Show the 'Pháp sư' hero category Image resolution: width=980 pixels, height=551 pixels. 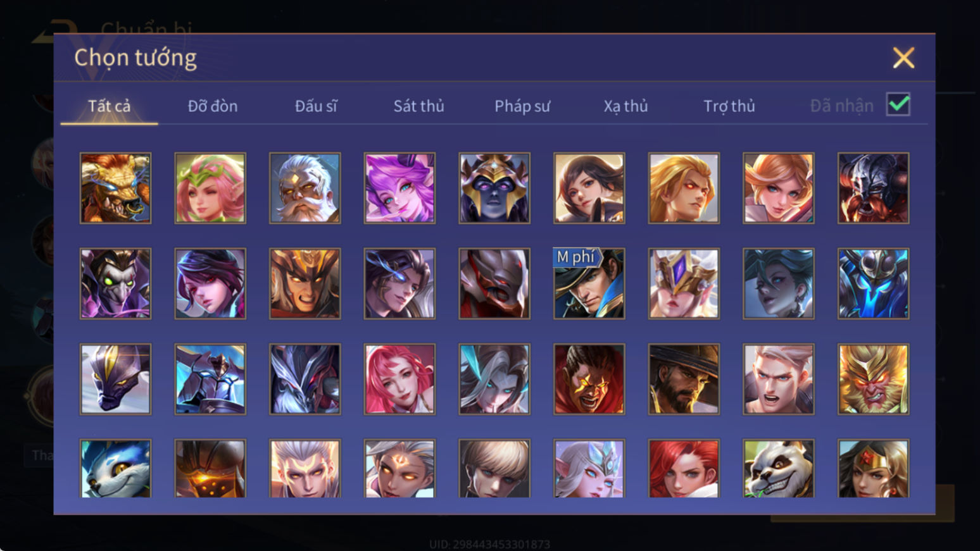(x=522, y=106)
